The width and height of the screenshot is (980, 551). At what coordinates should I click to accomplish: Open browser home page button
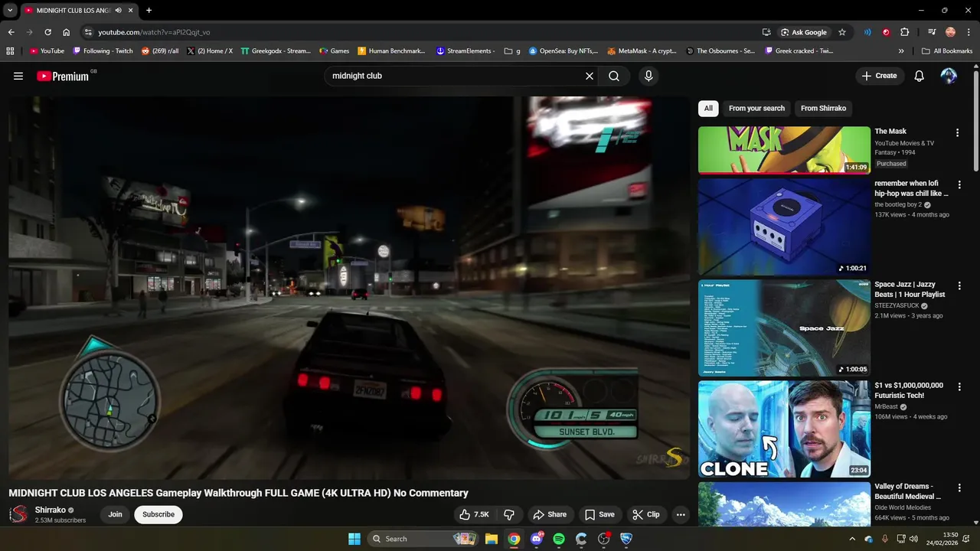coord(66,32)
